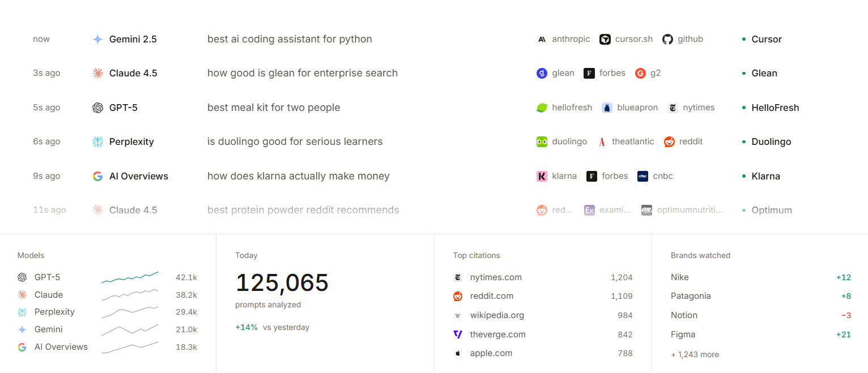This screenshot has width=868, height=373.
Task: Click the g2 citation icon
Action: [640, 73]
